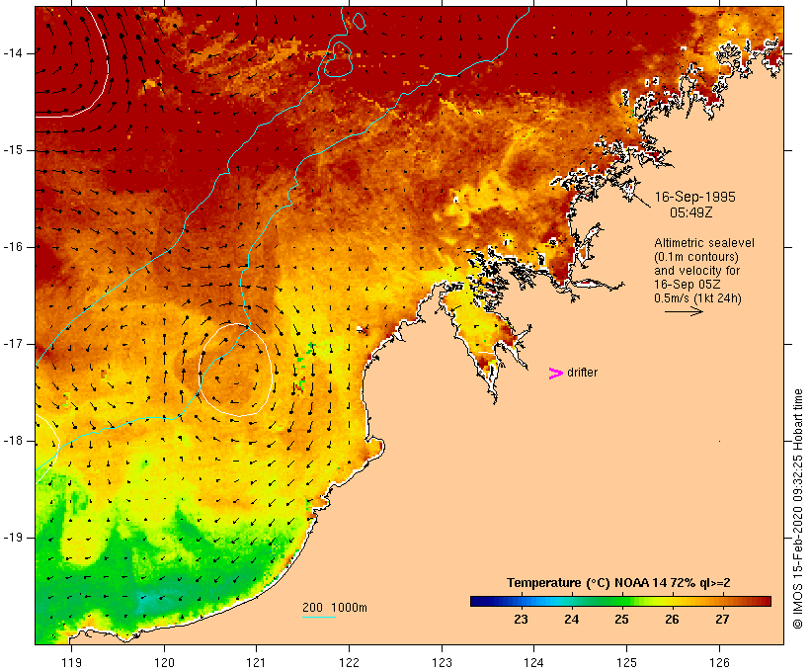
Task: Click the 119 longitude axis label
Action: tap(71, 662)
